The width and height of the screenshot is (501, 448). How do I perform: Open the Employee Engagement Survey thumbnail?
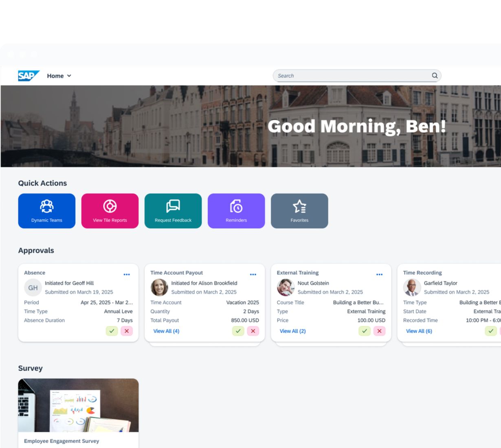78,405
